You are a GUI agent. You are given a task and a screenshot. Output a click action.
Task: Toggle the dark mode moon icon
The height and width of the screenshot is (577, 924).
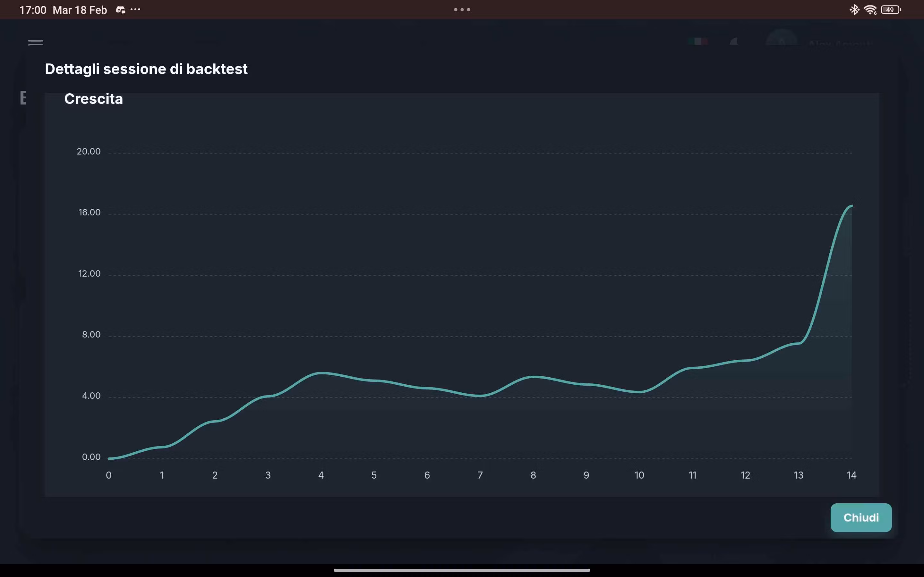[x=734, y=42]
